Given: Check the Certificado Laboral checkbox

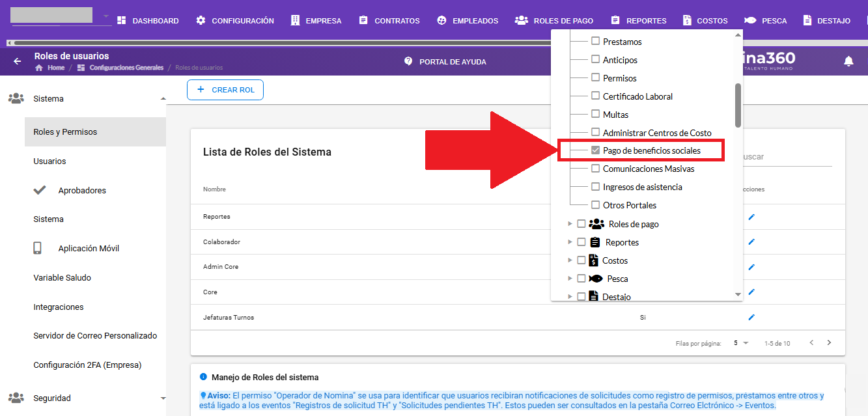Looking at the screenshot, I should [x=595, y=96].
